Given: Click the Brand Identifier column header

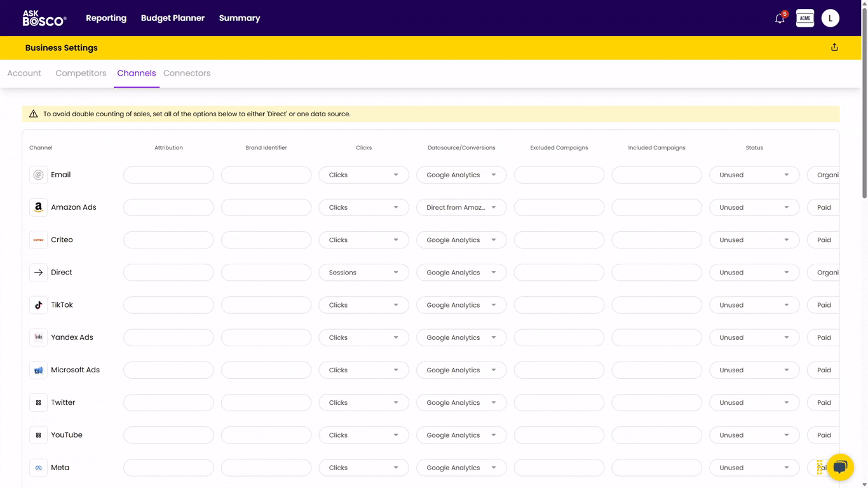Looking at the screenshot, I should [x=266, y=147].
